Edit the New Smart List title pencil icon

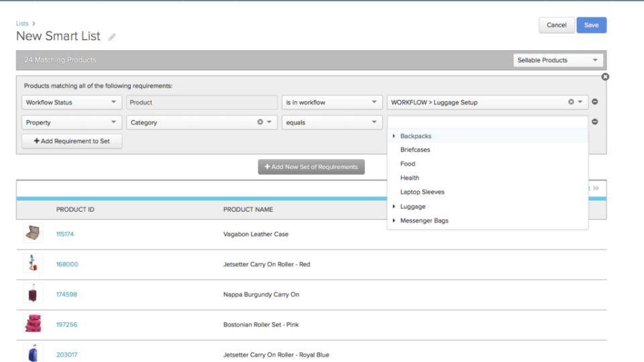(112, 37)
